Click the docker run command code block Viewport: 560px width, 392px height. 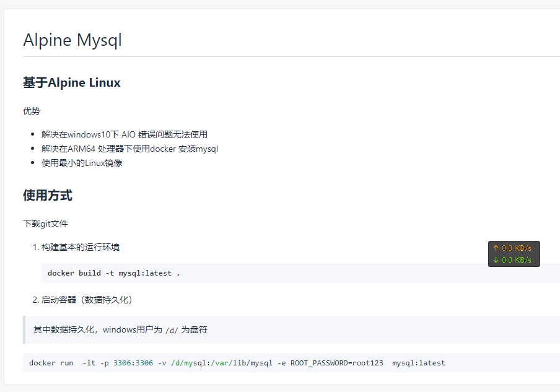[x=291, y=363]
